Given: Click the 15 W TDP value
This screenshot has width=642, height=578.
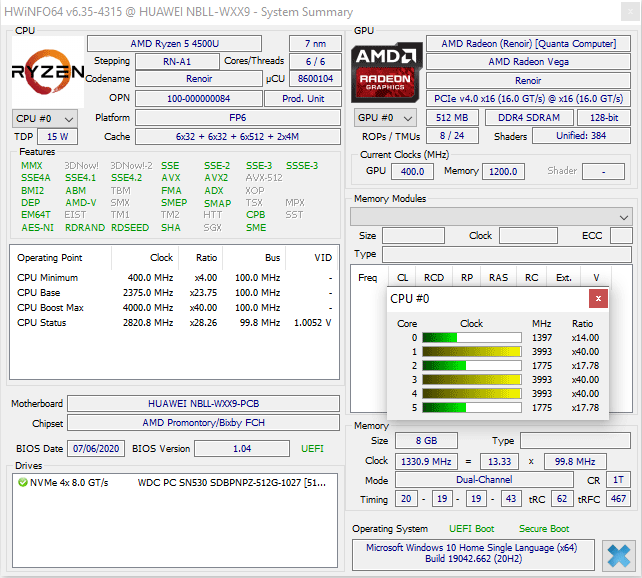Looking at the screenshot, I should (x=57, y=137).
